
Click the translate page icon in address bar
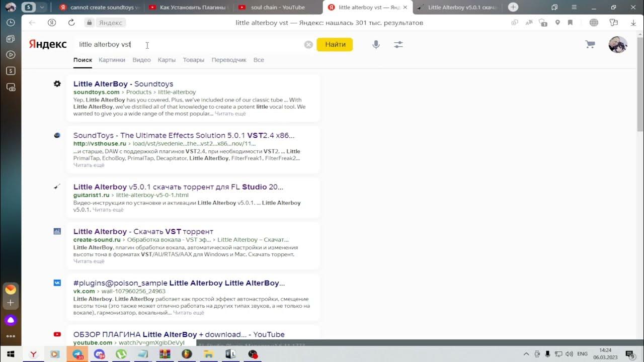click(x=529, y=23)
